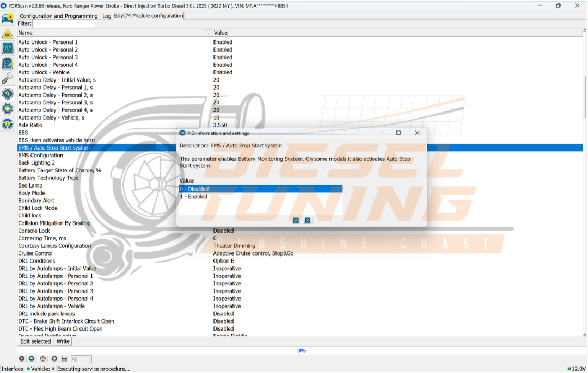This screenshot has height=373, width=588.
Task: Click the green Vehicle status indicator
Action: (53, 369)
